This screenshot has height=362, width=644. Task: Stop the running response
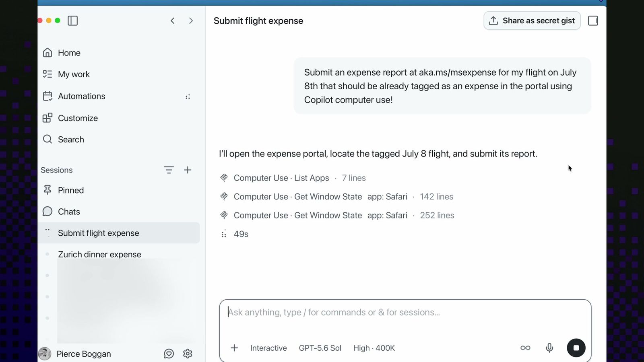[576, 348]
